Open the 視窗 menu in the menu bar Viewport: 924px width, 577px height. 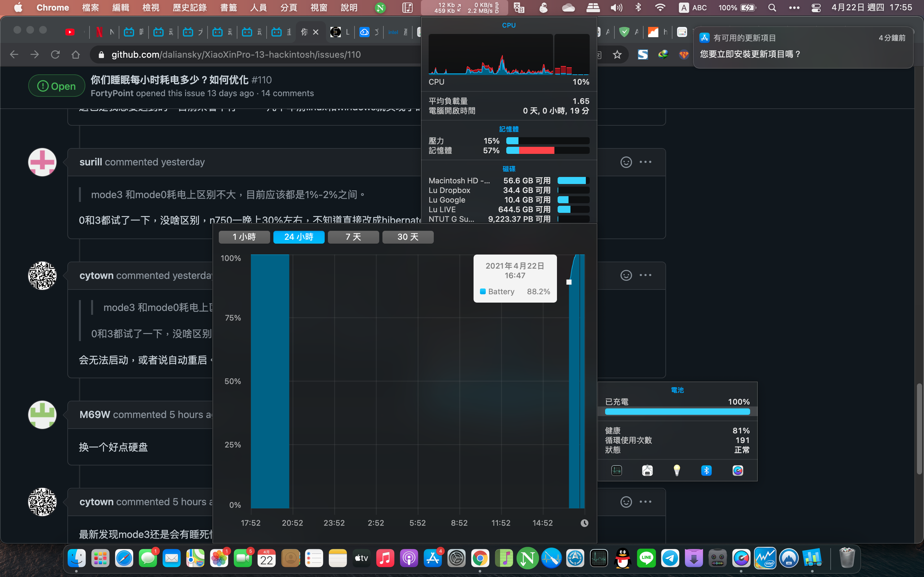[319, 8]
